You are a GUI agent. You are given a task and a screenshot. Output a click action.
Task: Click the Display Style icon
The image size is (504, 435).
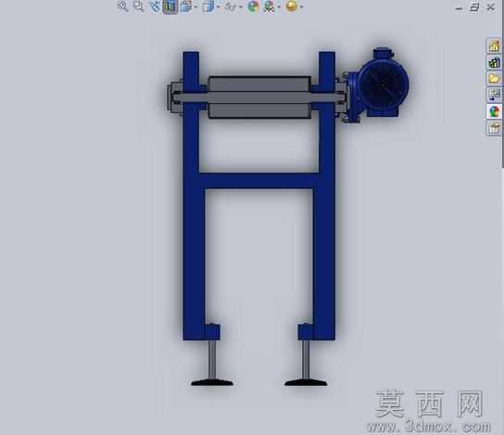[208, 6]
